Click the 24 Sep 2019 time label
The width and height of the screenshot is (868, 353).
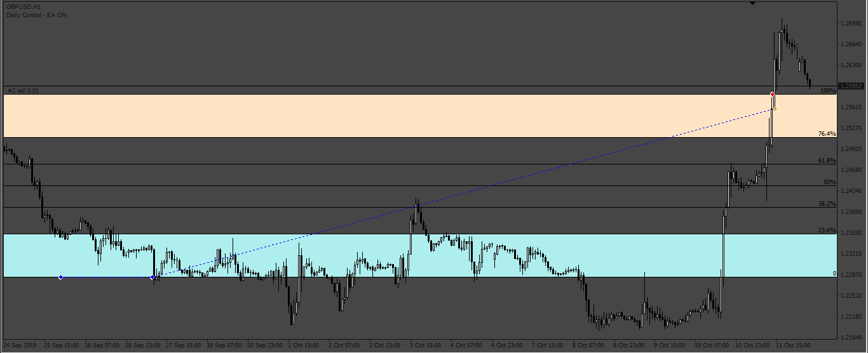click(x=20, y=345)
